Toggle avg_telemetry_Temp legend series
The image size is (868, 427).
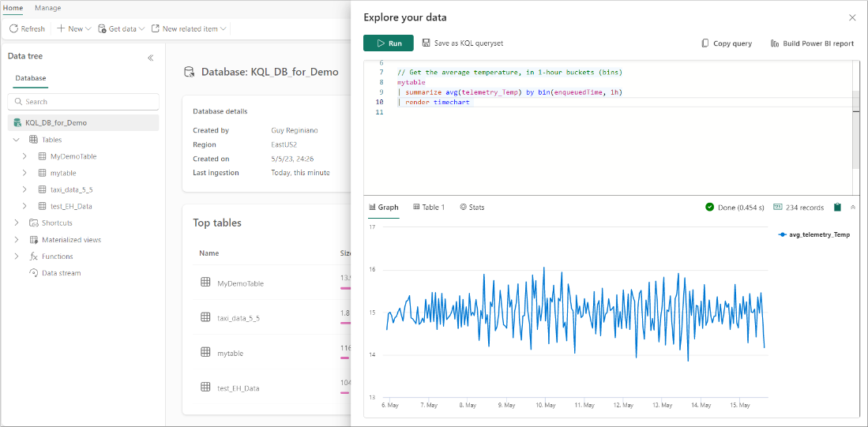pos(814,234)
